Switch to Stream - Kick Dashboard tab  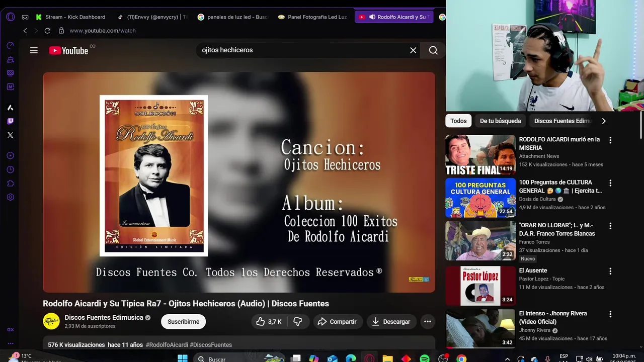70,17
